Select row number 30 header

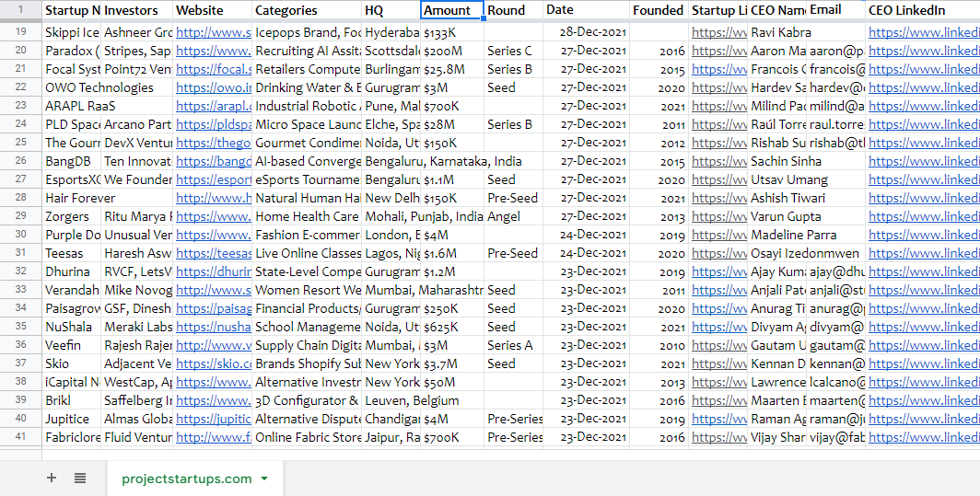tap(20, 235)
